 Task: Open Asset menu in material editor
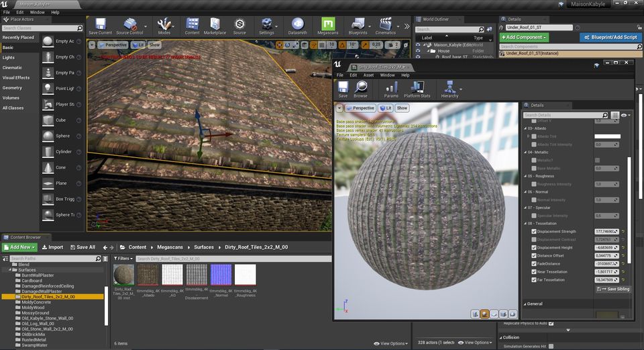(x=368, y=75)
